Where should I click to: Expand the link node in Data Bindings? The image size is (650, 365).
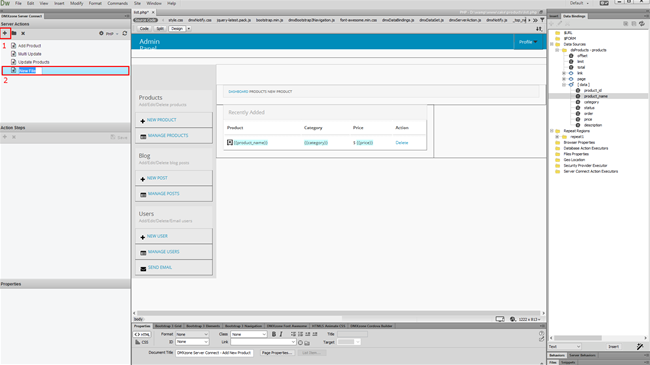click(x=564, y=73)
